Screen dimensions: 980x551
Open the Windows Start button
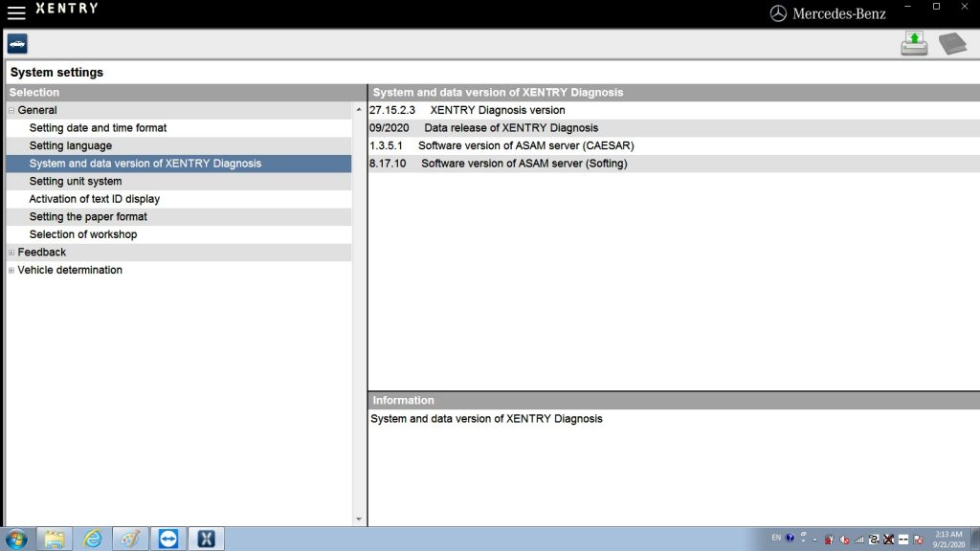pyautogui.click(x=16, y=539)
